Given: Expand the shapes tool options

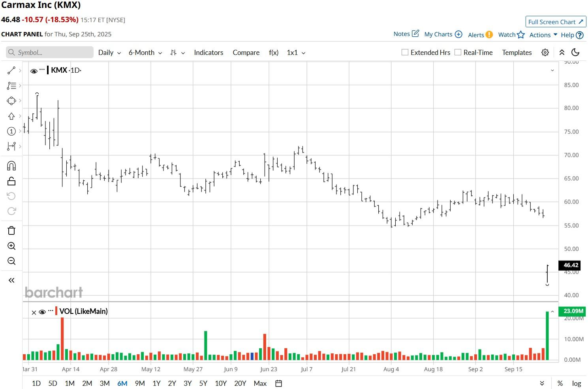Looking at the screenshot, I should pyautogui.click(x=20, y=101).
